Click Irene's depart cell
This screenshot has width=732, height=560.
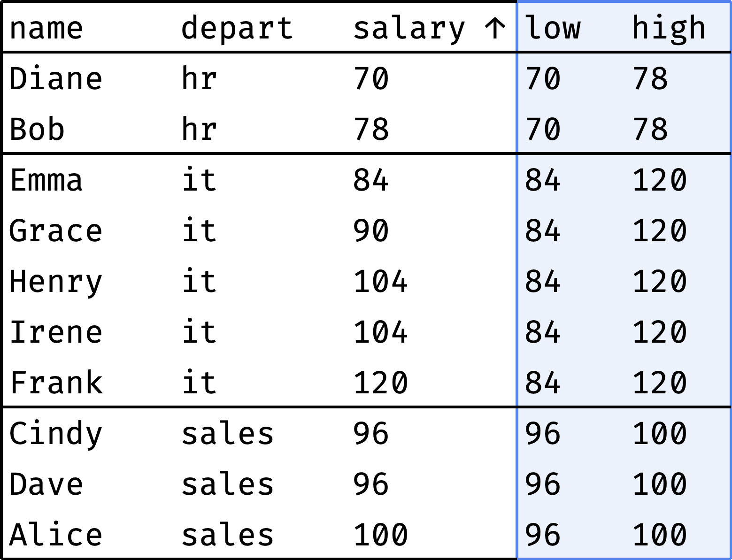[199, 332]
